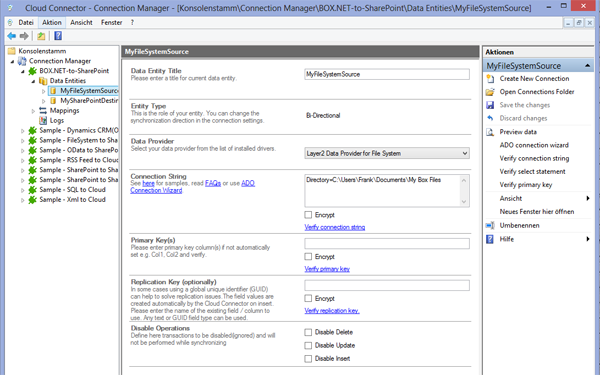Click the Logs icon in tree

43,121
